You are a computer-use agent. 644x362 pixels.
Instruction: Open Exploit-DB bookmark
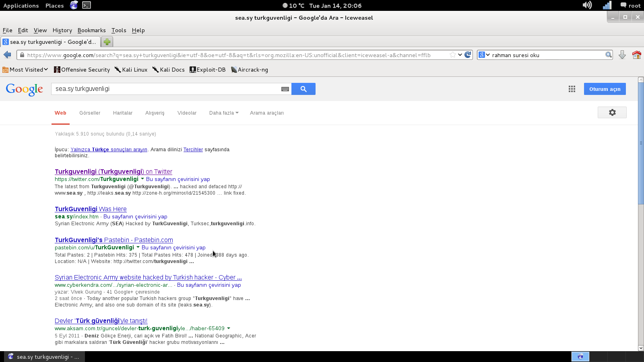[208, 70]
